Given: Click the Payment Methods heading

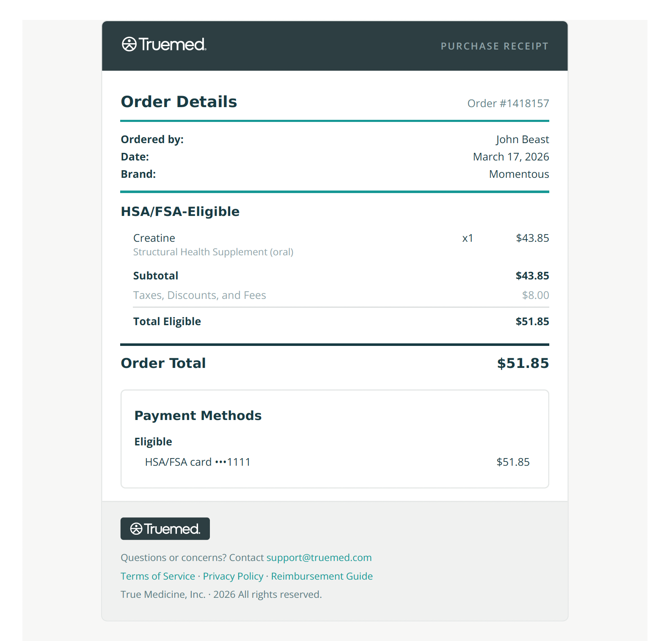Looking at the screenshot, I should (198, 415).
